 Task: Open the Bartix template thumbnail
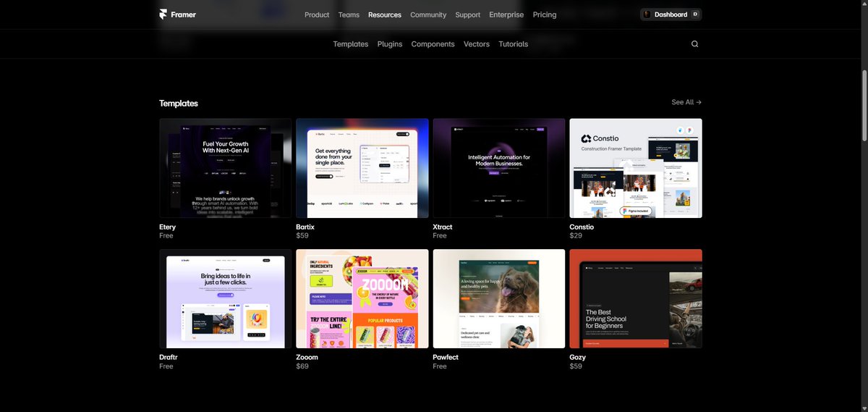[362, 168]
